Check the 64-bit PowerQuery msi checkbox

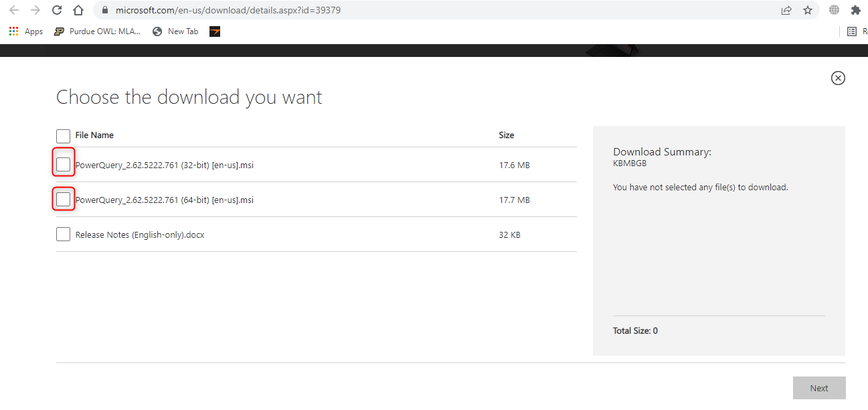pyautogui.click(x=64, y=200)
